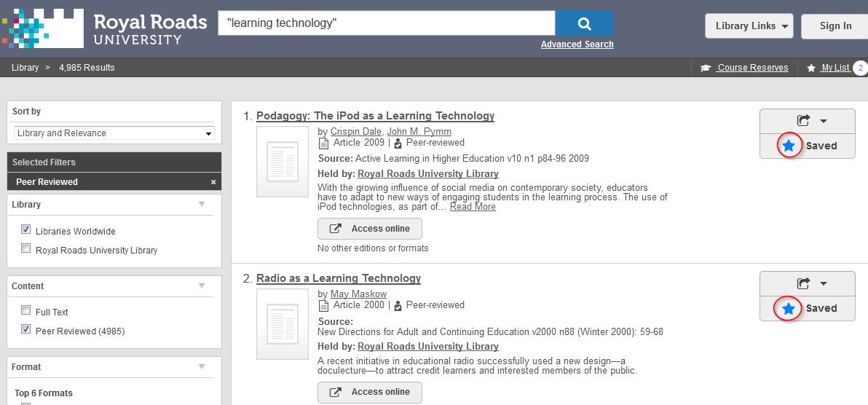Click the Selected Filters header
The image size is (868, 405).
[x=114, y=162]
